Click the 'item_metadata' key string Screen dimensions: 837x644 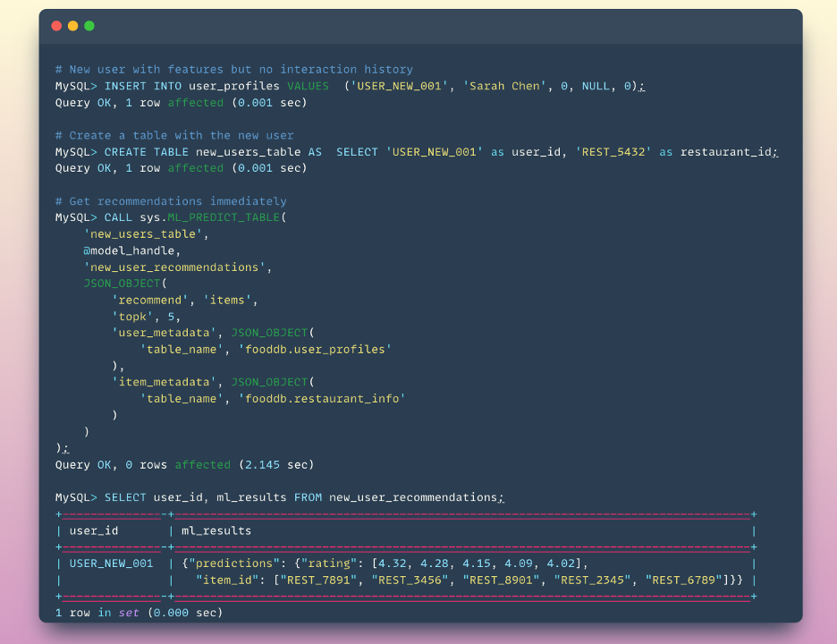pos(164,382)
